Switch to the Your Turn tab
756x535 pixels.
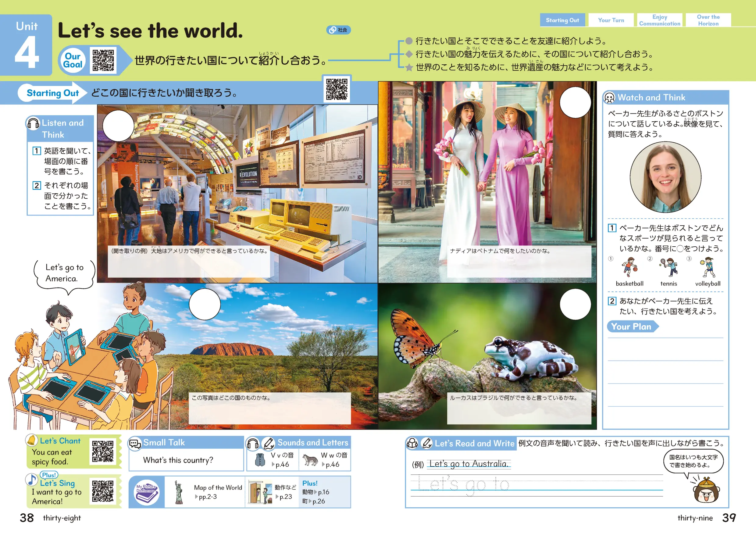point(611,20)
